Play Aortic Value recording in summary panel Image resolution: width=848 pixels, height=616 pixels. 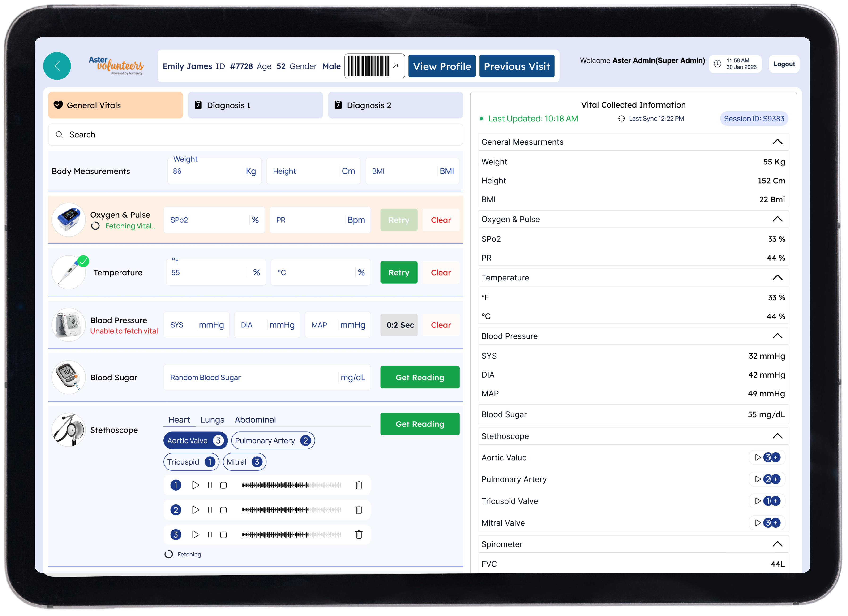pyautogui.click(x=758, y=457)
